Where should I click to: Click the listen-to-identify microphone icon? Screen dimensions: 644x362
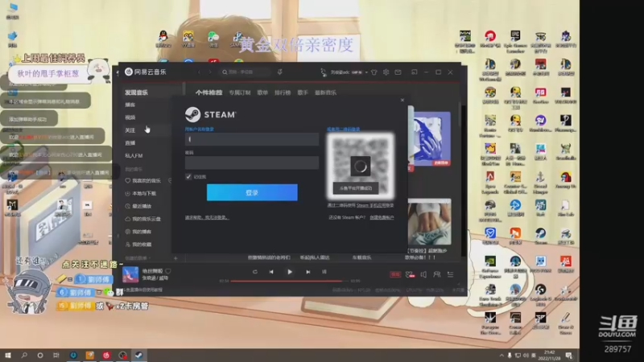(279, 72)
